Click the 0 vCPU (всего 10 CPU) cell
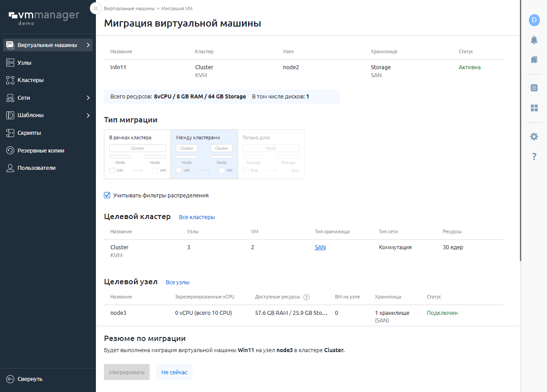Screen dimensions: 547x392 [203, 313]
